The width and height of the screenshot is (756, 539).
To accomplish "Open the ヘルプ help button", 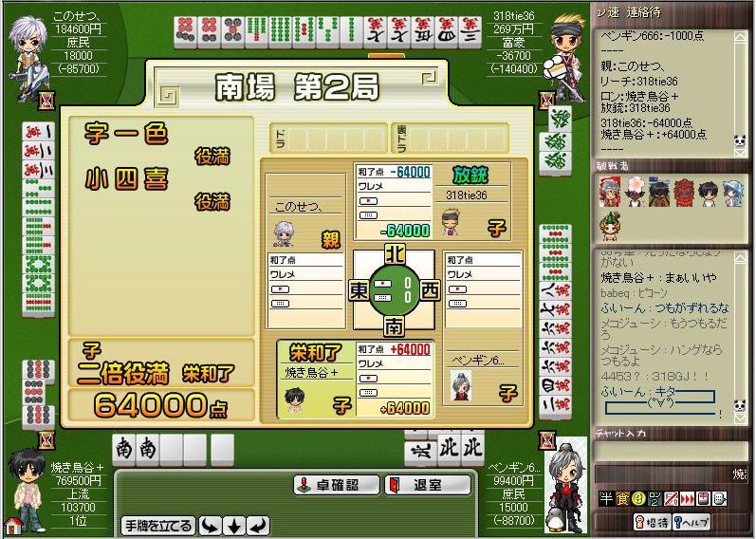I will point(691,522).
